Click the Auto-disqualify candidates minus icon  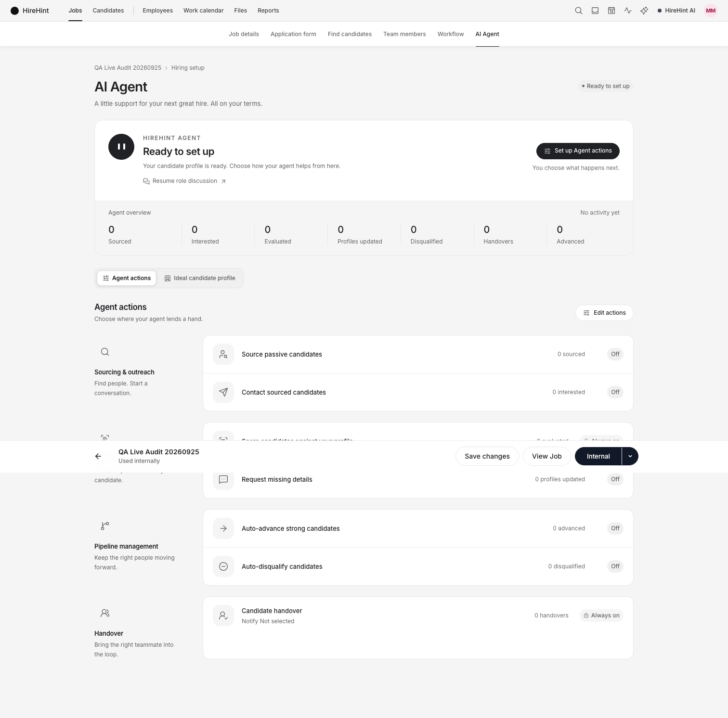pos(223,566)
